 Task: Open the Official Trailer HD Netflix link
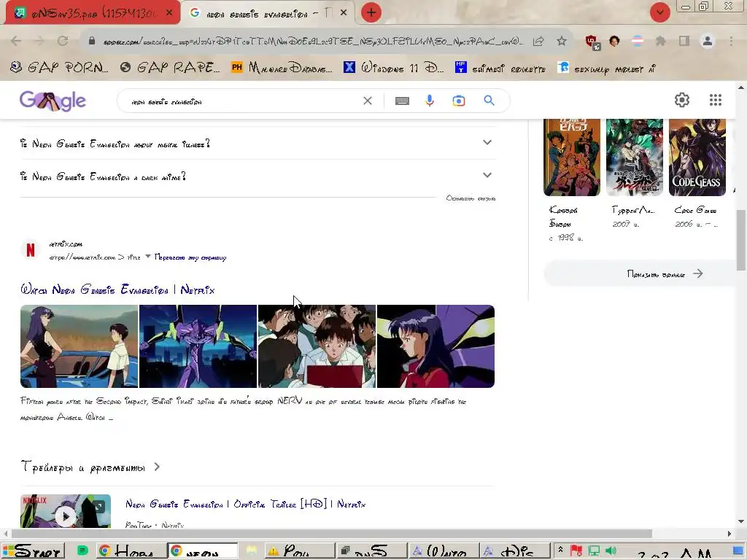[x=245, y=504]
